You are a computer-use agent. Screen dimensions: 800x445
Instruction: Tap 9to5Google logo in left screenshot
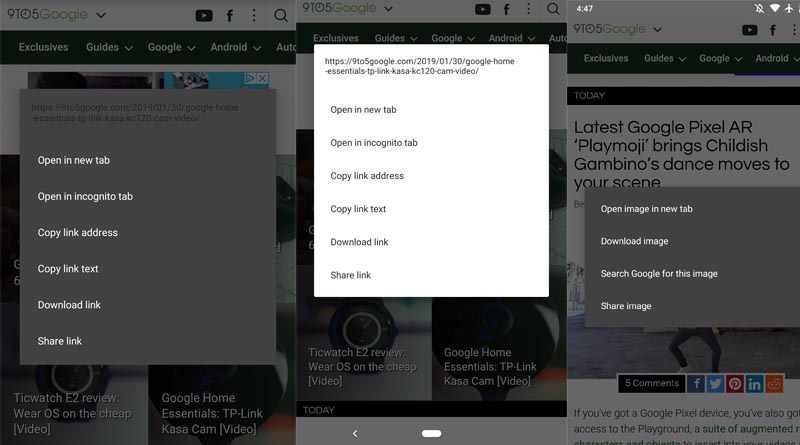click(x=47, y=15)
